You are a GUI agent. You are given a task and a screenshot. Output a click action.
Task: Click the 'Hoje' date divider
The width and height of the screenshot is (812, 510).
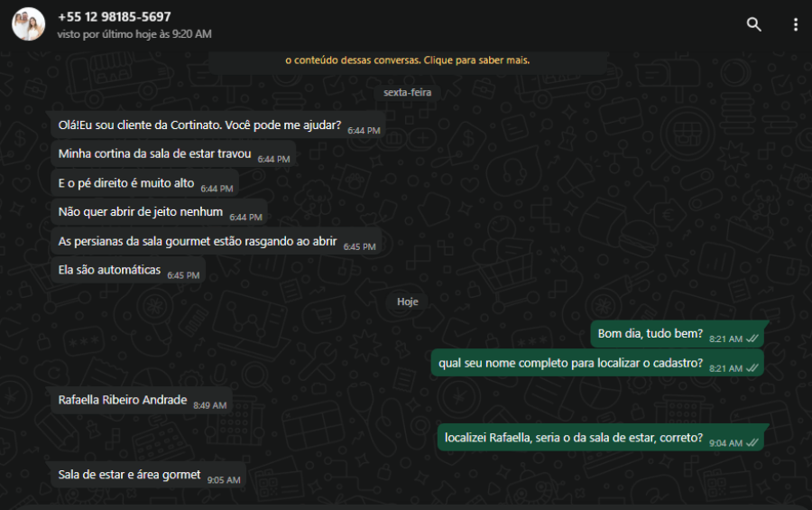[407, 301]
